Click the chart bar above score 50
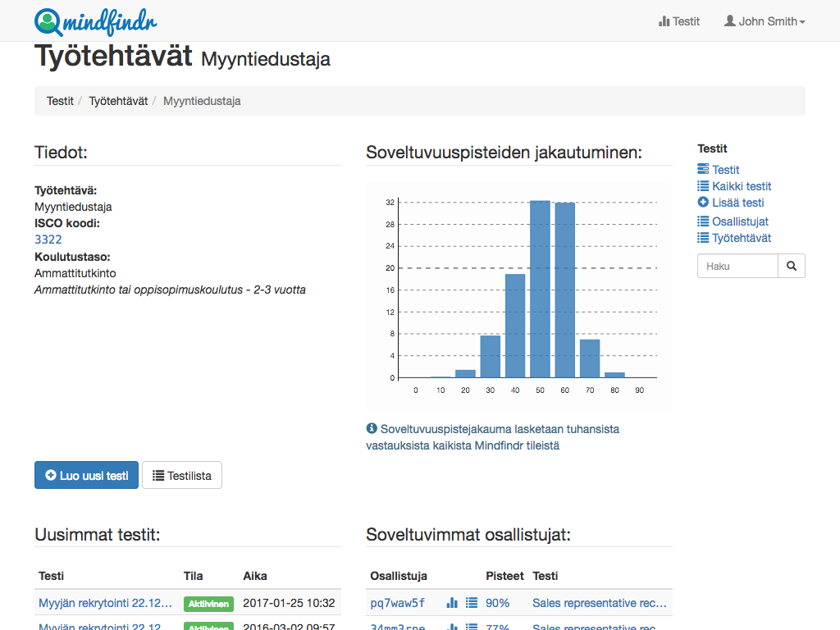Image resolution: width=840 pixels, height=630 pixels. click(x=540, y=290)
